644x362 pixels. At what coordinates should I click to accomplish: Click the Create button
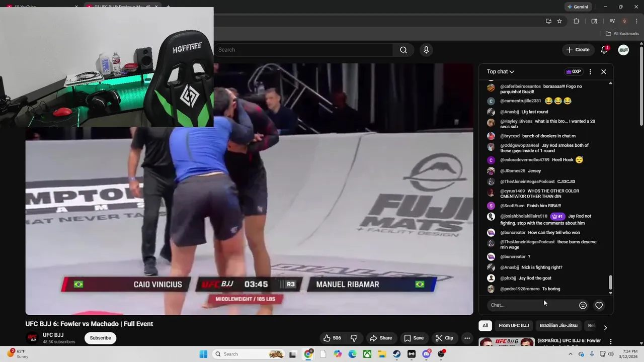(578, 50)
